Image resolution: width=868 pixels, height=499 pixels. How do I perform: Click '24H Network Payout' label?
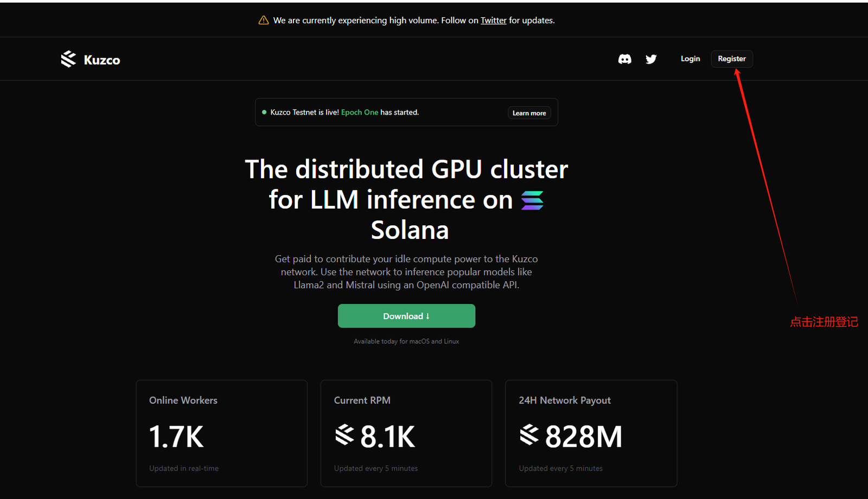point(565,400)
